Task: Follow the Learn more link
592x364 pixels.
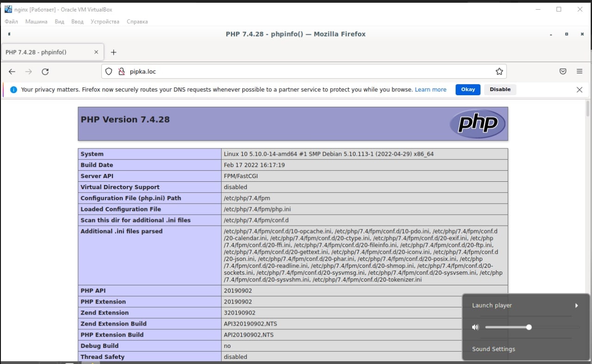Action: pyautogui.click(x=430, y=90)
